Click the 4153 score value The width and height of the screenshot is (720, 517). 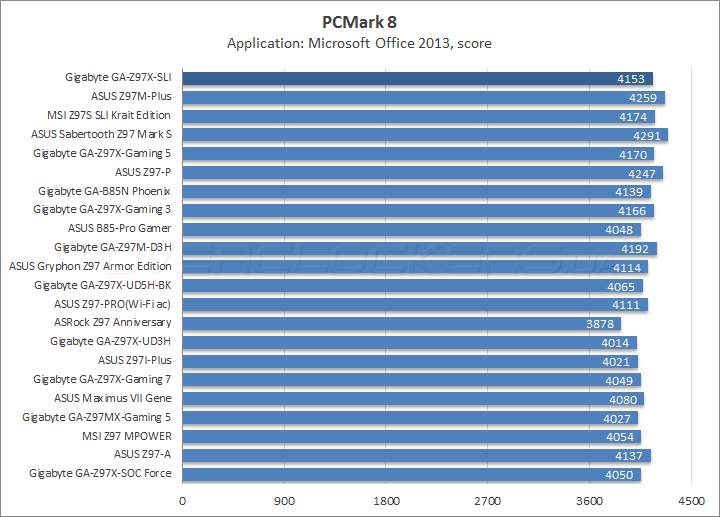[x=631, y=79]
